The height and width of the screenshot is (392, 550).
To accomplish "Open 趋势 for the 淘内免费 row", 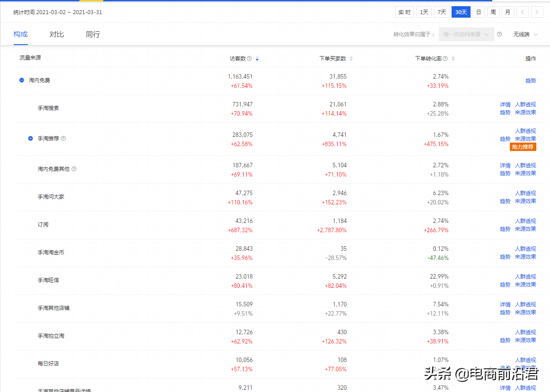I will [531, 81].
